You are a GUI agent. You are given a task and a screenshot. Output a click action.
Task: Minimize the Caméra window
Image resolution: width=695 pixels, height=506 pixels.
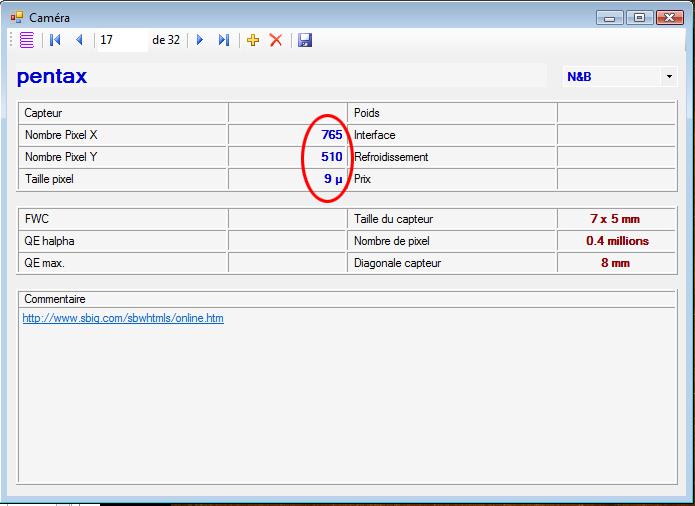click(609, 18)
